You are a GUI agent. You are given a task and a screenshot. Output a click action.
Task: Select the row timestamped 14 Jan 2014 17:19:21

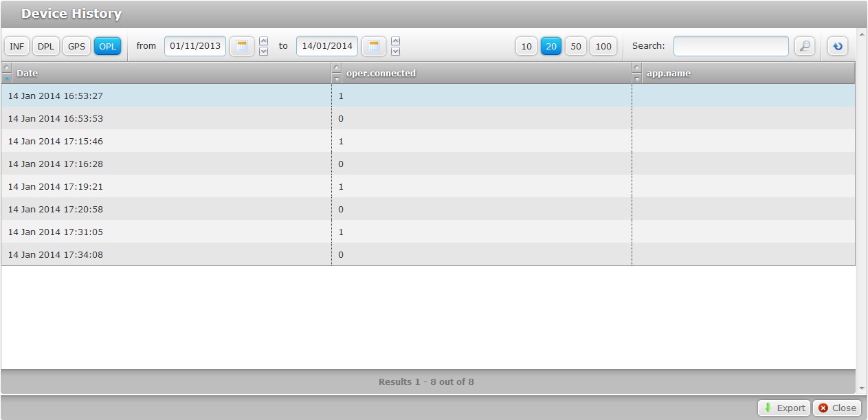tap(165, 186)
